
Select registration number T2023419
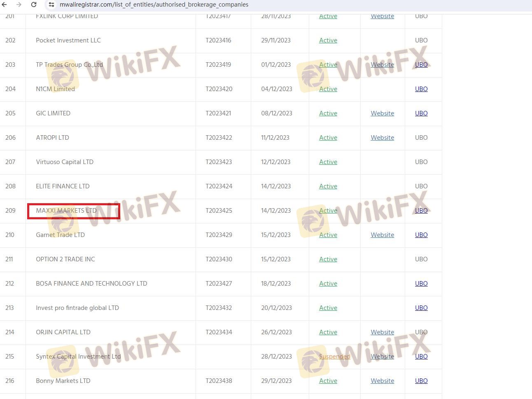[219, 65]
